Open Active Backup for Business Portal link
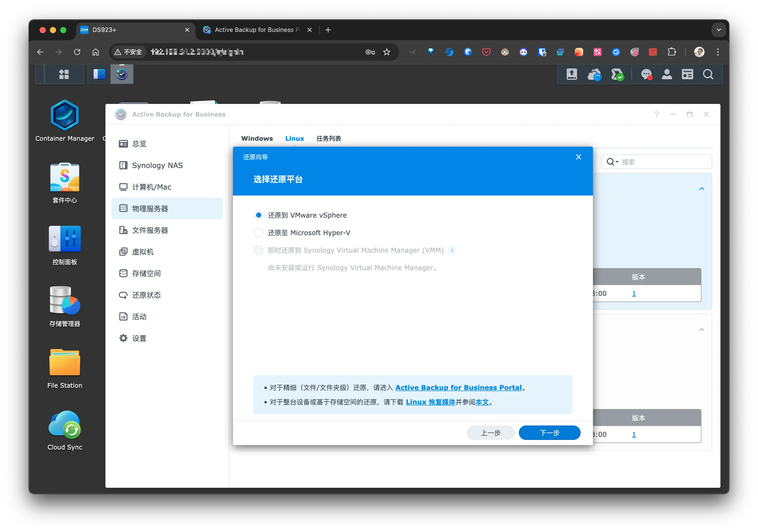The image size is (758, 532). (x=458, y=387)
